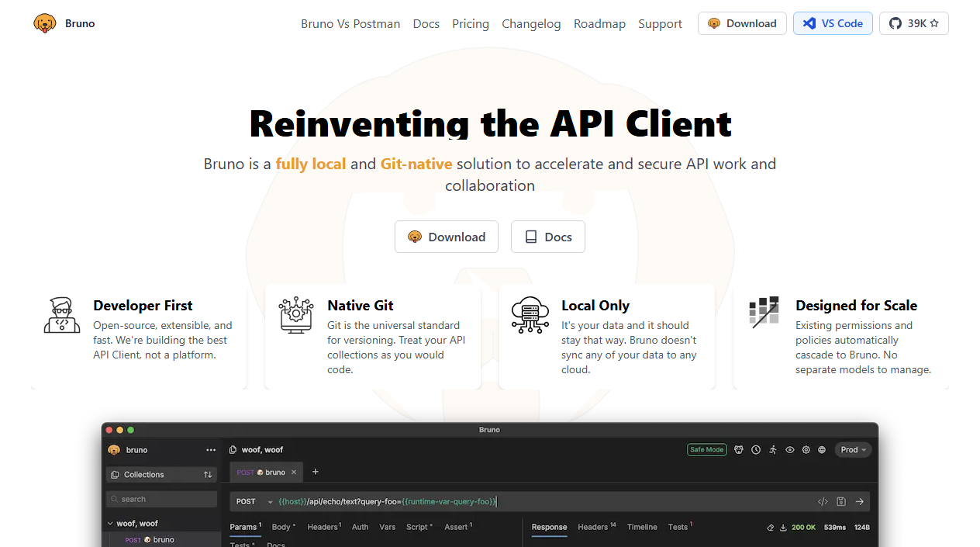This screenshot has width=980, height=547.
Task: Click the Designed for Scale heading
Action: pos(856,305)
